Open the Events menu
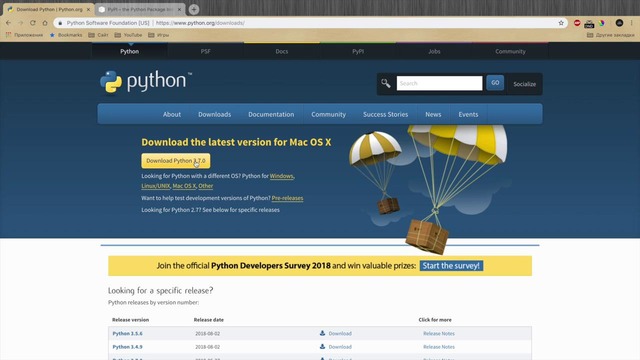The image size is (640, 360). click(468, 114)
